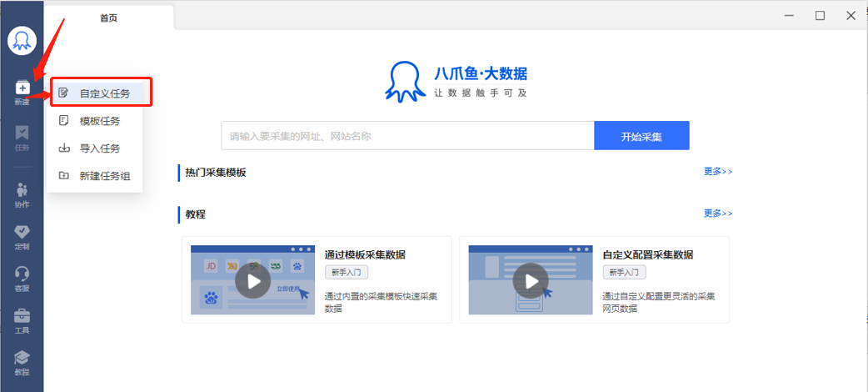Open 更多>> link beside 热门采集模板
This screenshot has height=392, width=868.
point(718,171)
